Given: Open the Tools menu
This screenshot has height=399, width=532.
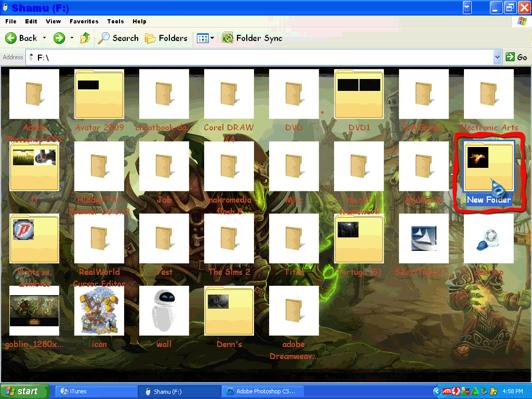Looking at the screenshot, I should (x=115, y=21).
